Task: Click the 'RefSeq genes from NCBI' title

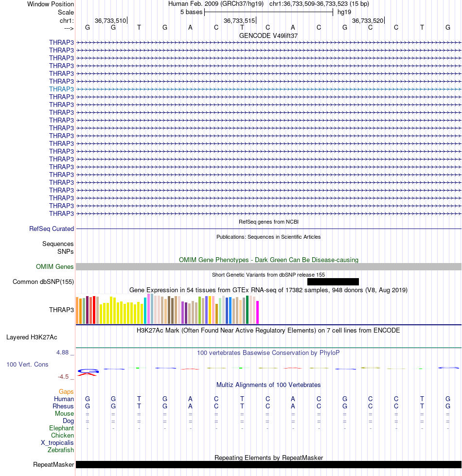Action: click(x=268, y=222)
